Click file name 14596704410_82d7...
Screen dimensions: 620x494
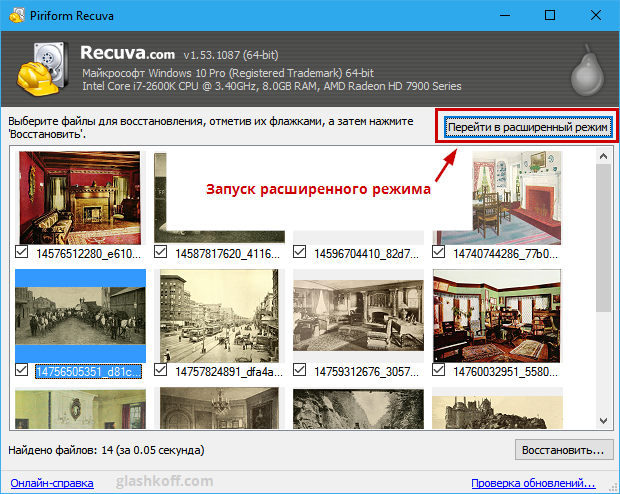click(x=367, y=254)
